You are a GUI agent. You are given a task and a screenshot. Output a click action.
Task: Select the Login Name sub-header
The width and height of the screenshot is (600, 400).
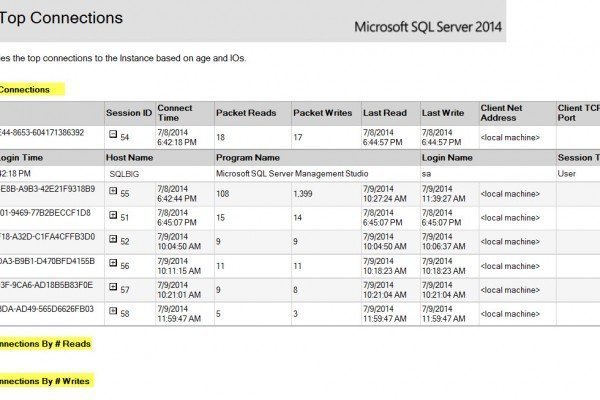(x=447, y=158)
